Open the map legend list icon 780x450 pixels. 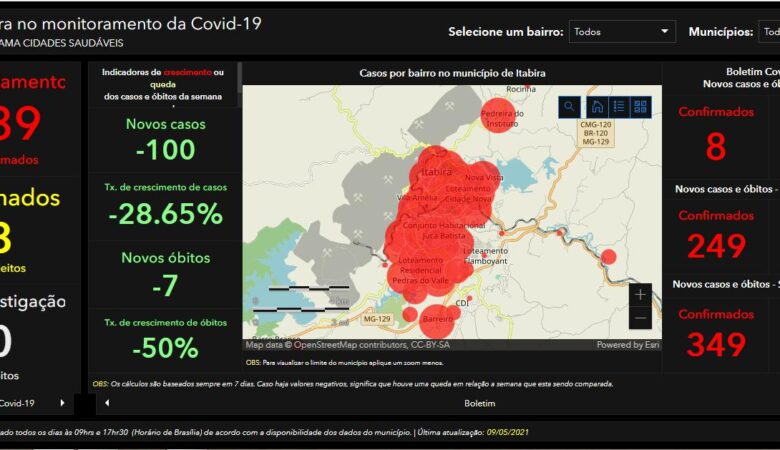[618, 106]
